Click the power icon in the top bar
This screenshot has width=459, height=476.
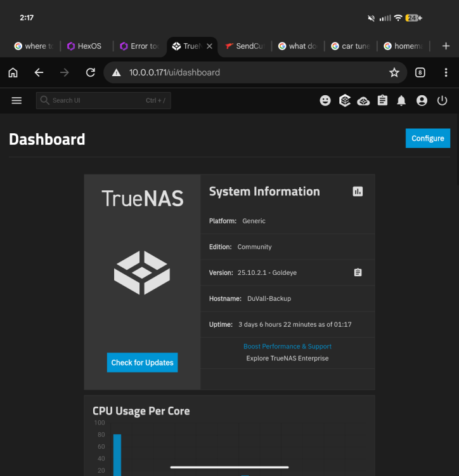442,100
